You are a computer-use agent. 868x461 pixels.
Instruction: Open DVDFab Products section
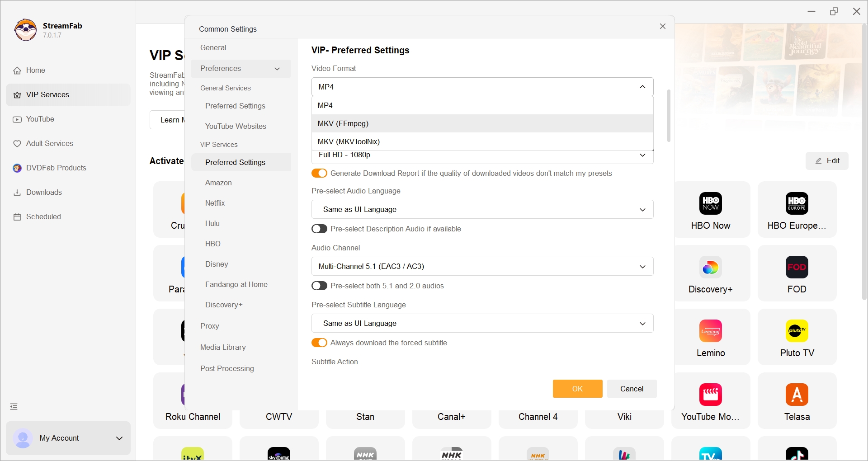(x=56, y=168)
